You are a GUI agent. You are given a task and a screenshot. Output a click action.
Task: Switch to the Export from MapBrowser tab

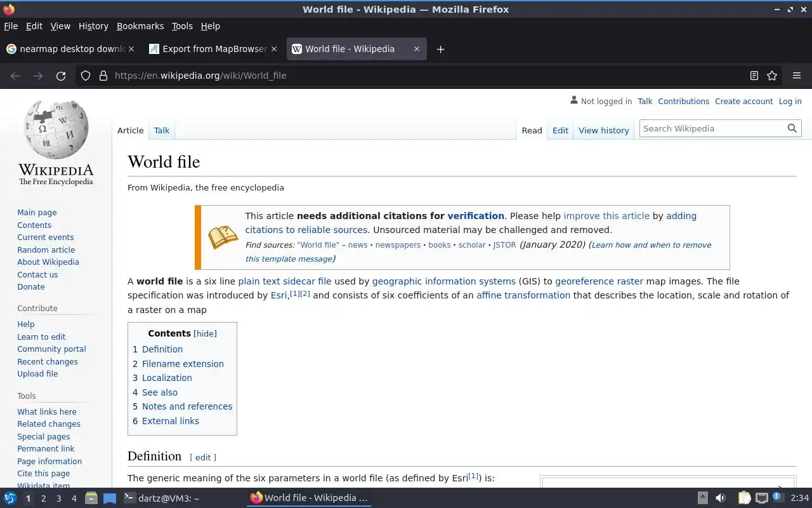click(x=214, y=49)
